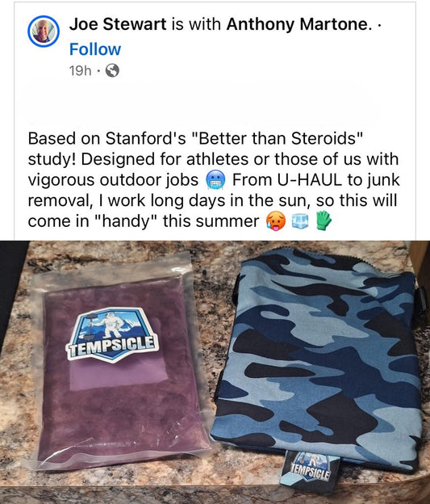Click the cold face emoji
Image resolution: width=430 pixels, height=504 pixels.
(x=215, y=180)
